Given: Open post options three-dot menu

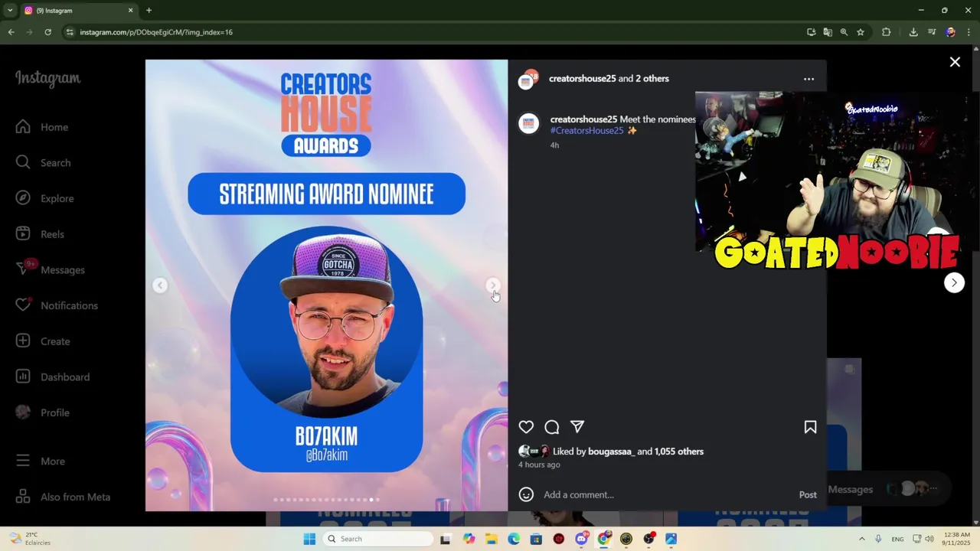Looking at the screenshot, I should tap(808, 79).
